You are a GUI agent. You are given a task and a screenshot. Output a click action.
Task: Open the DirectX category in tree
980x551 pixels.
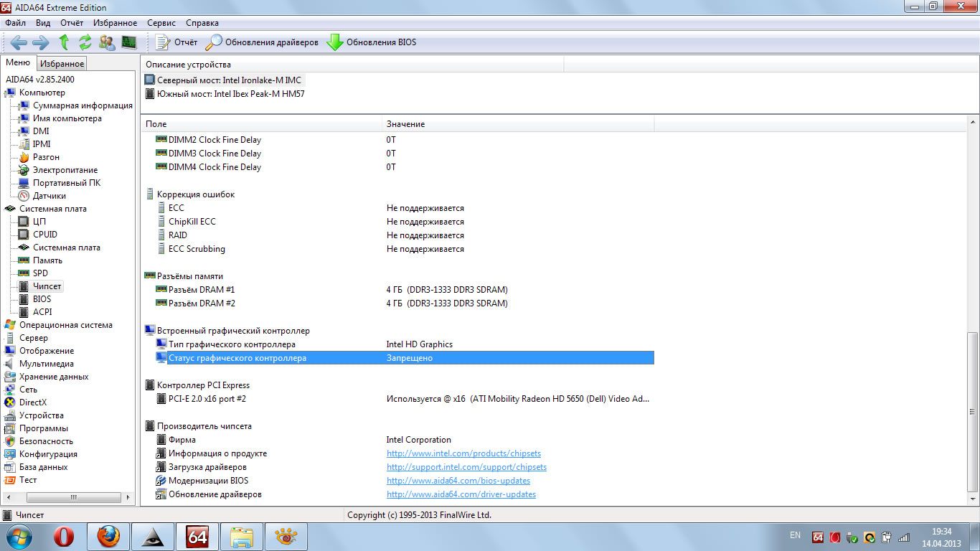32,402
